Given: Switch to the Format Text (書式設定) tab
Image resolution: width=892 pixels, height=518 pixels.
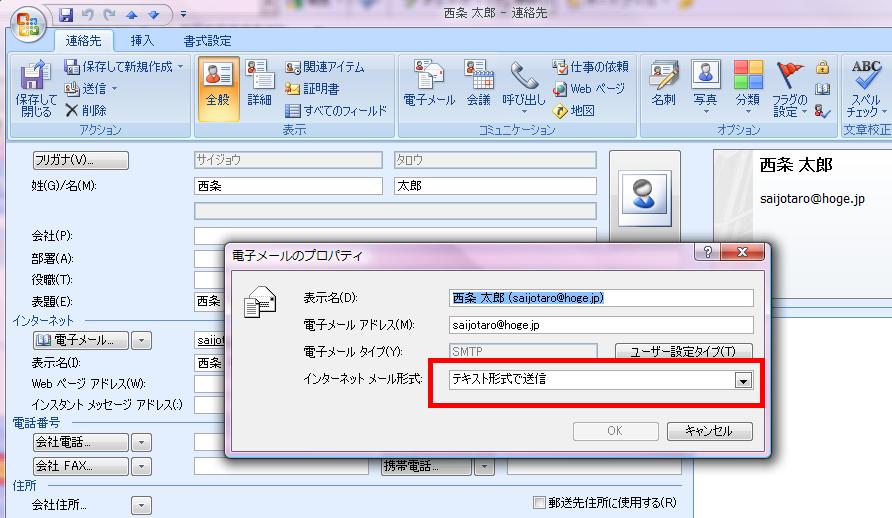Looking at the screenshot, I should (x=207, y=41).
